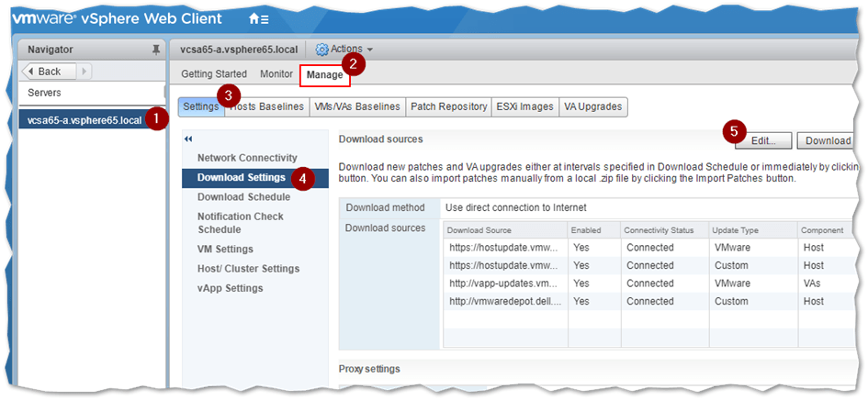Select http://vmwaredepot.dell... source row
Screen dimensions: 868x400
pyautogui.click(x=649, y=302)
